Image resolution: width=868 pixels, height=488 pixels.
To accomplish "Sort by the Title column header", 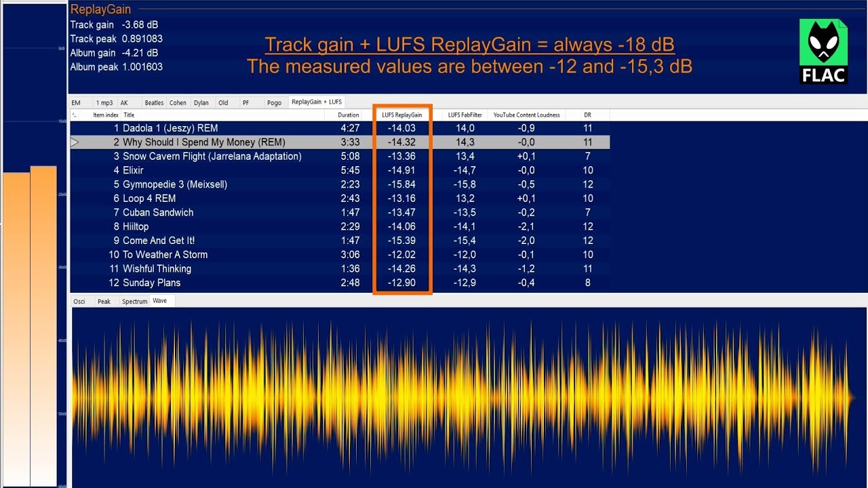I will pos(129,115).
